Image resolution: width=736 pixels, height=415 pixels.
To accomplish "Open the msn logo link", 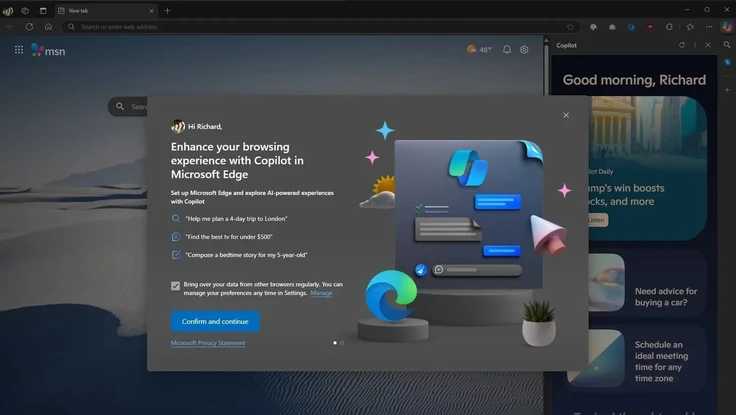I will tap(48, 50).
